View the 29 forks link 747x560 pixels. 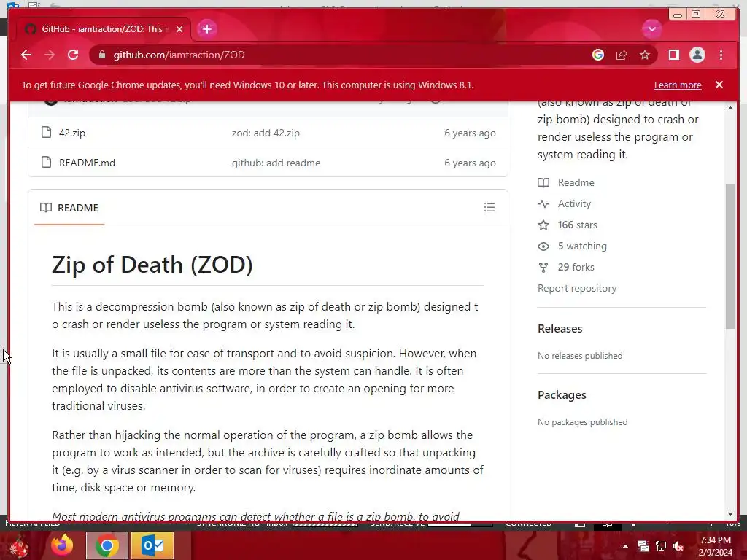(576, 267)
